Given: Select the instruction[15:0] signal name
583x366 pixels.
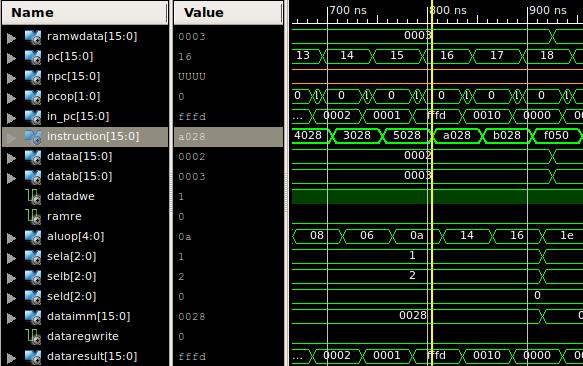Looking at the screenshot, I should 93,137.
